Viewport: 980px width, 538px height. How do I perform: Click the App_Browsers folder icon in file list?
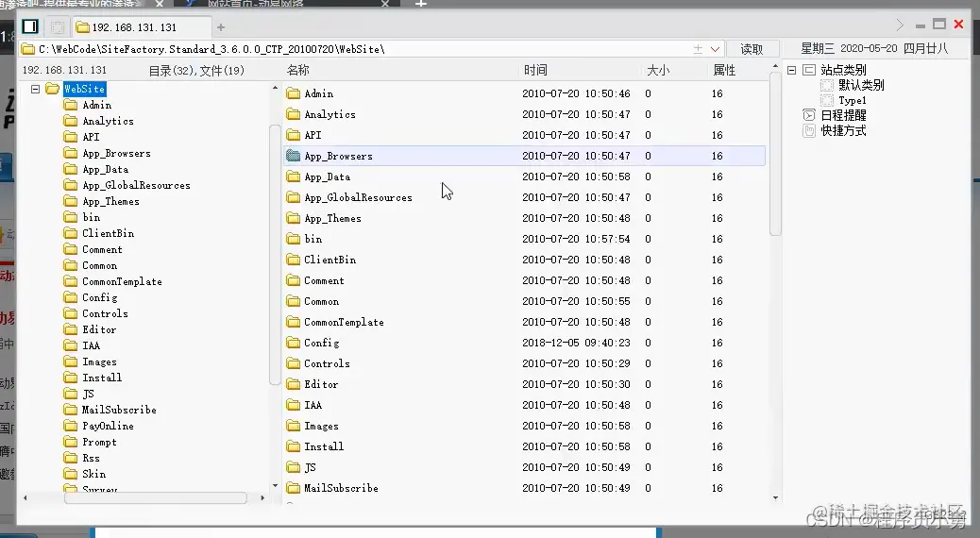click(x=293, y=156)
